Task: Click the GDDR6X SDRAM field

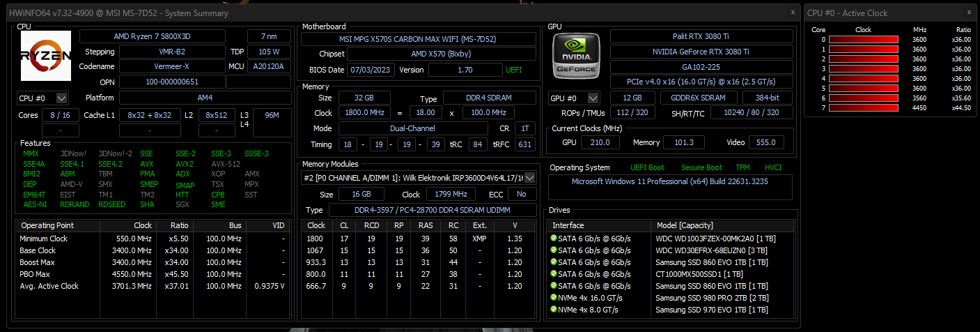Action: 698,98
